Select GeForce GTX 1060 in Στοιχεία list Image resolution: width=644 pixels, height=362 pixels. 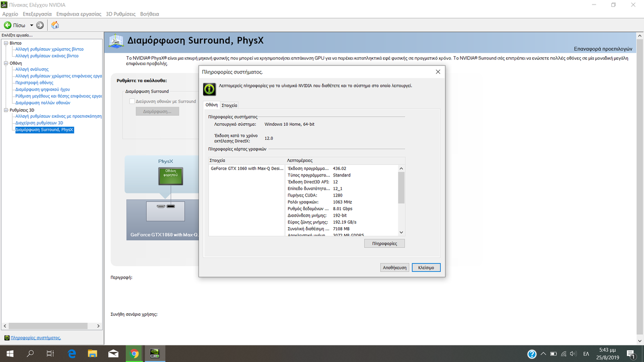click(x=247, y=168)
